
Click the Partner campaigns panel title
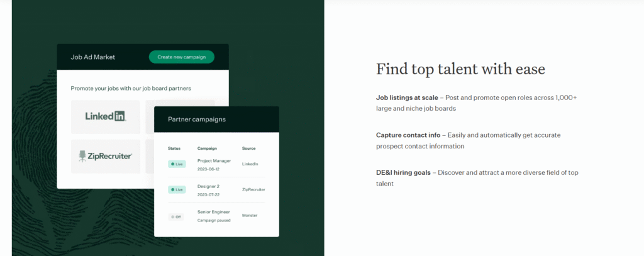[x=197, y=119]
